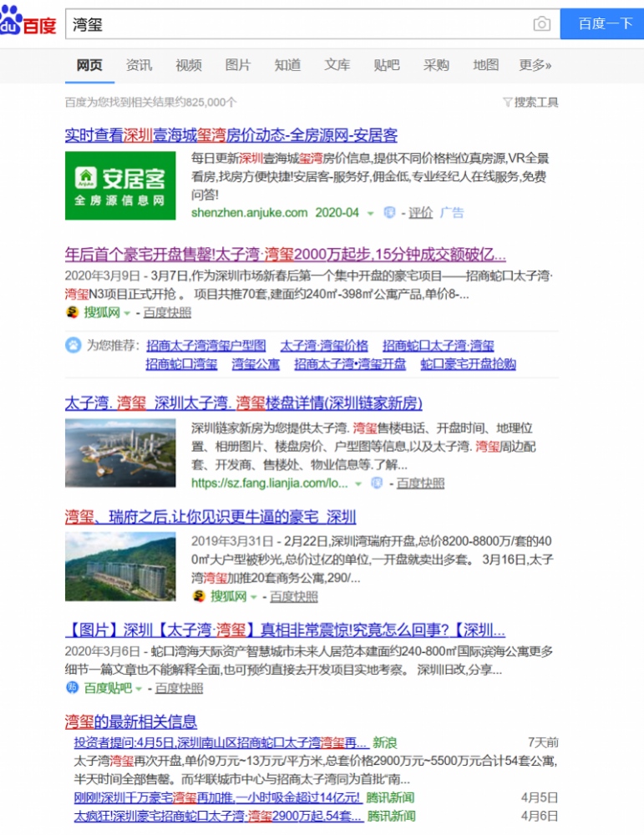The height and width of the screenshot is (835, 644).
Task: Open 百度快照 under the 湾玺、瑞府之后 result
Action: (294, 596)
